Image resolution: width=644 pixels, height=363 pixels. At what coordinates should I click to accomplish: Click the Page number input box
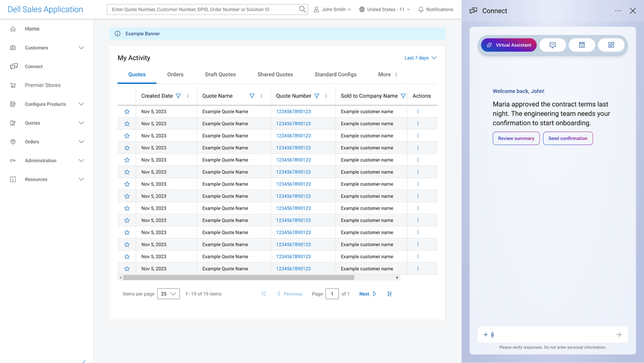click(332, 294)
